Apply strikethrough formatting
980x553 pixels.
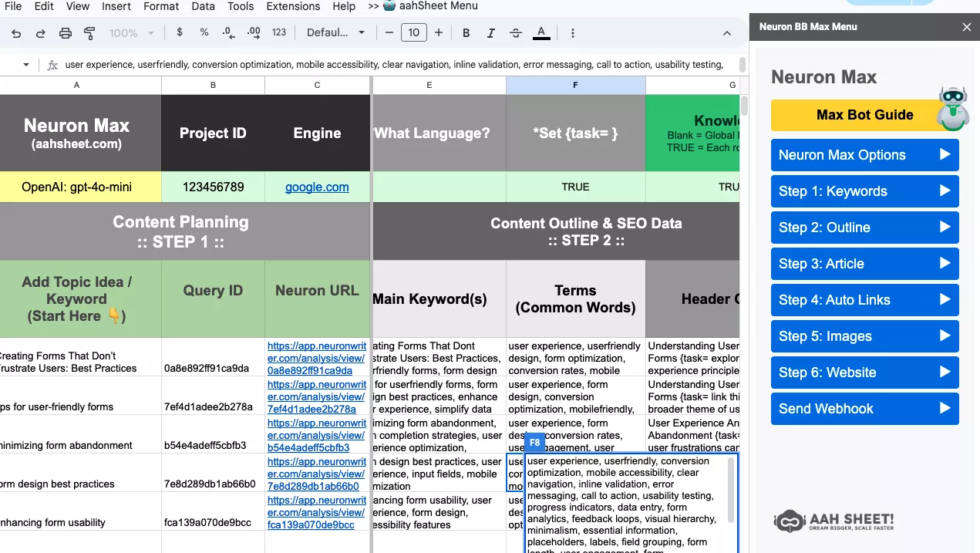click(x=516, y=32)
